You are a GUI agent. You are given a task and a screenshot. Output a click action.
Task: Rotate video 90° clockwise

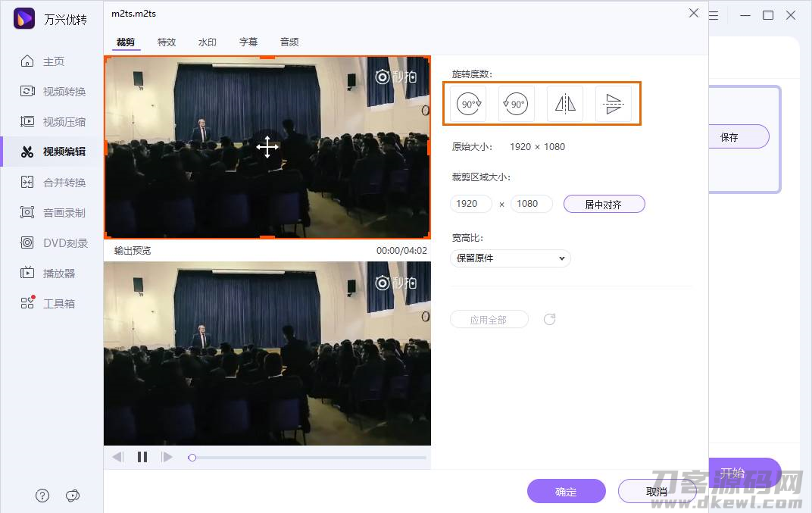point(468,104)
